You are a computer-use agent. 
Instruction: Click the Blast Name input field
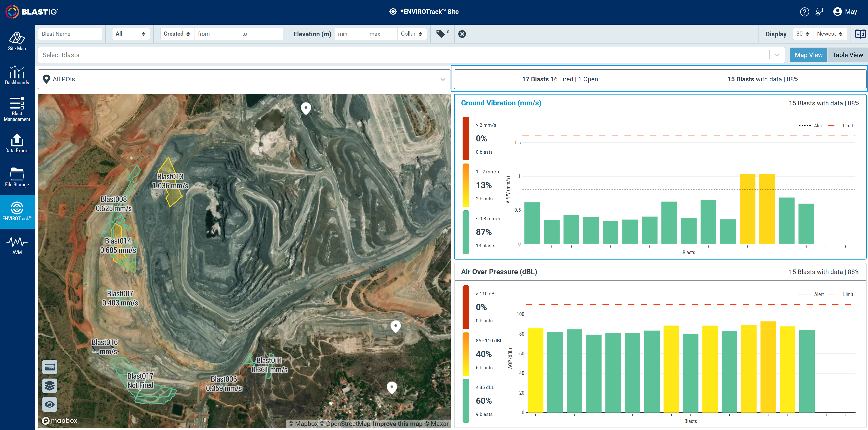click(70, 34)
